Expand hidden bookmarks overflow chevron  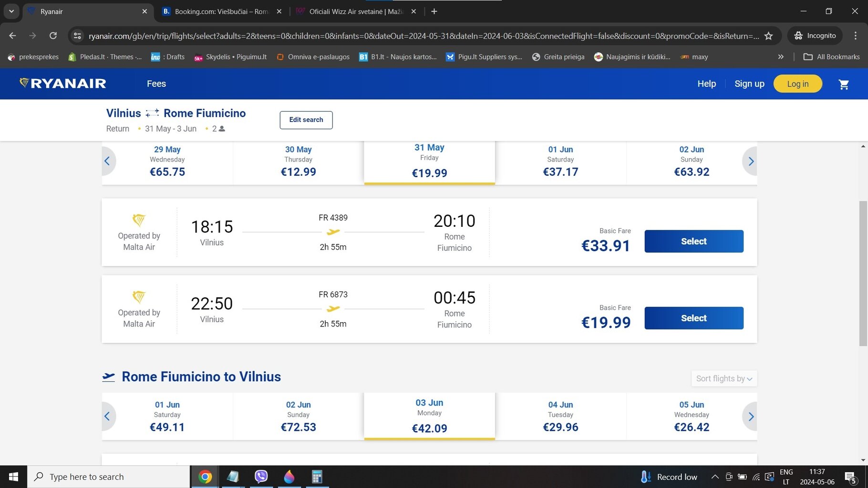781,57
